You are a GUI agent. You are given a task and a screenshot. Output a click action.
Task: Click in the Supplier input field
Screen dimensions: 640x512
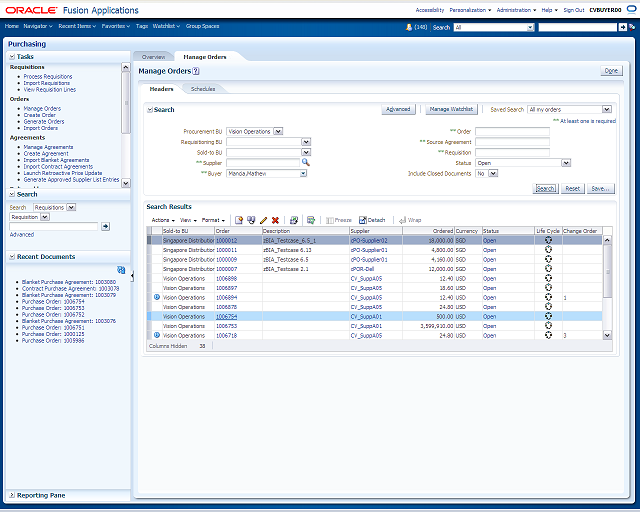coord(263,163)
